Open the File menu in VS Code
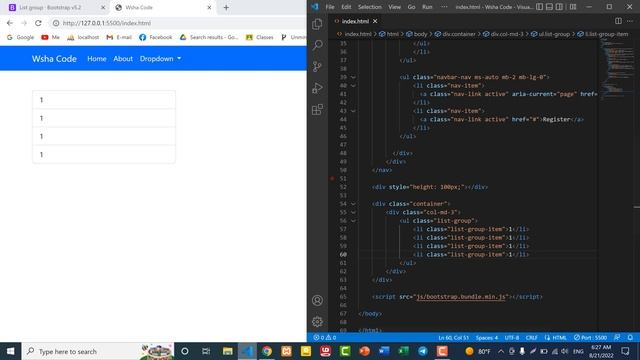This screenshot has width=640, height=360. [330, 7]
